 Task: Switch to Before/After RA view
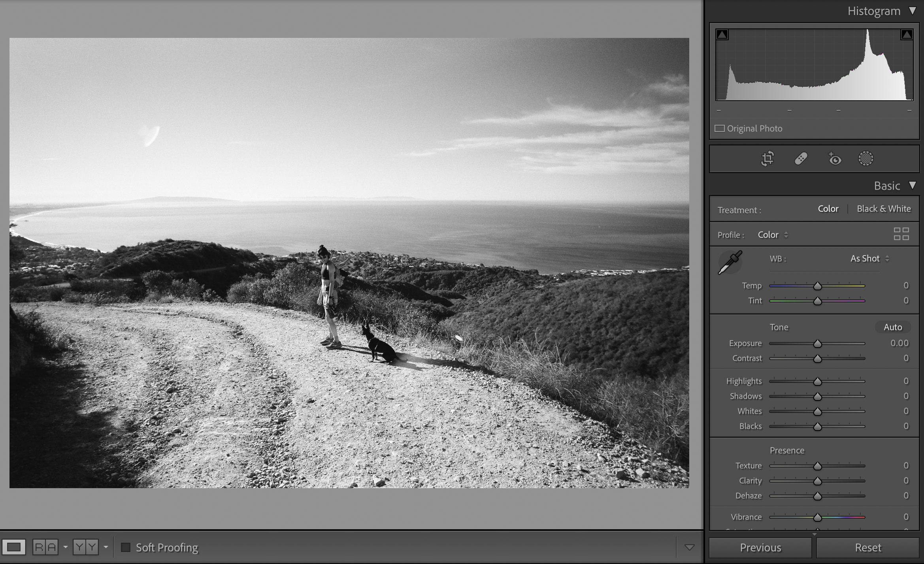point(45,547)
